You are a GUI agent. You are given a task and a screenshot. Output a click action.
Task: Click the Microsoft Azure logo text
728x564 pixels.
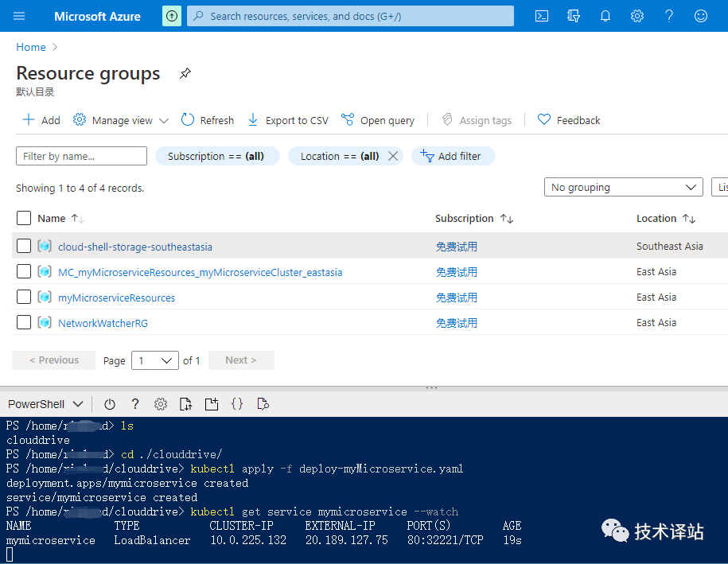point(97,16)
